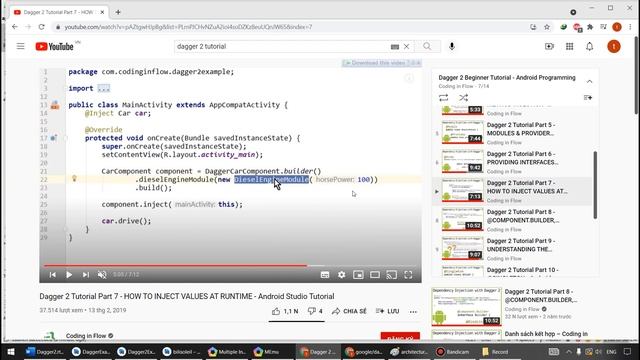The image size is (640, 360).
Task: Open the more actions ellipsis menu
Action: 413,312
